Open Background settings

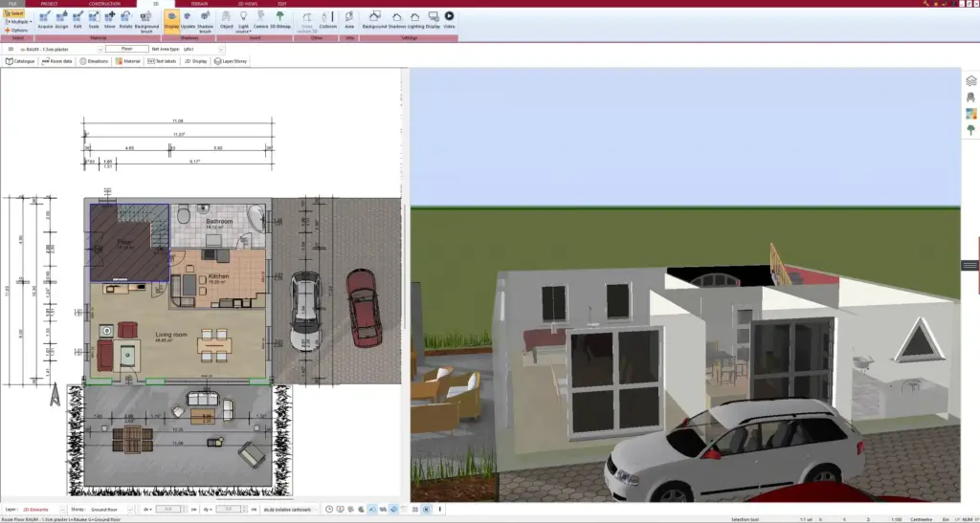tap(374, 19)
